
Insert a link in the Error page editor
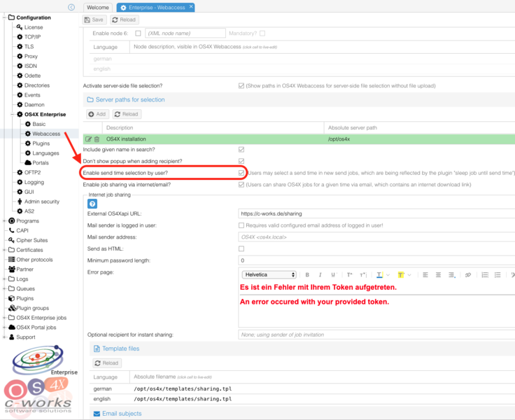[x=468, y=275]
